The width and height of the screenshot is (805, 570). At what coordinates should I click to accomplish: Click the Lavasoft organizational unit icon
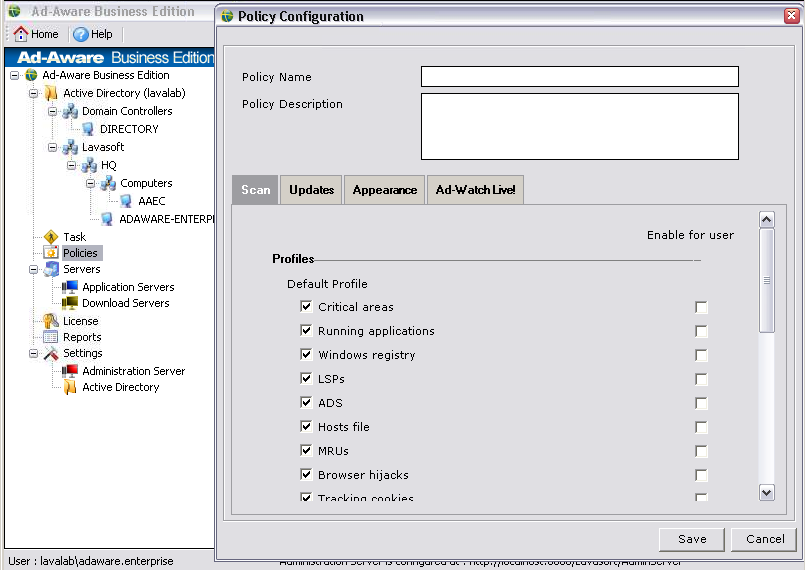[x=70, y=147]
